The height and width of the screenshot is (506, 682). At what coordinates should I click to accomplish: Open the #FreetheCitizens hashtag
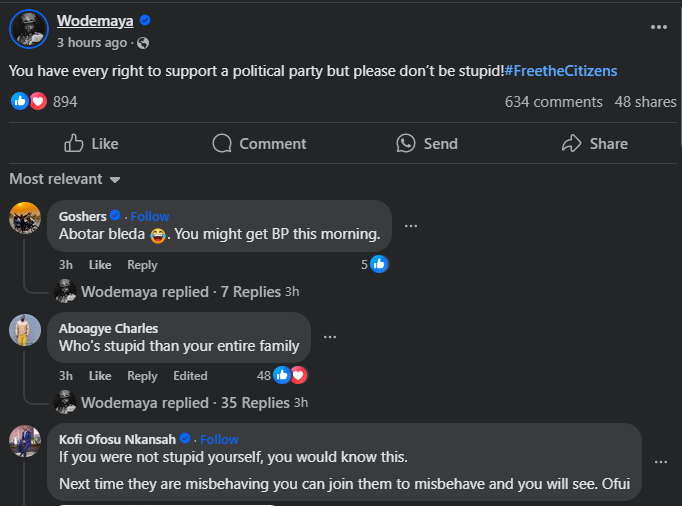(560, 71)
